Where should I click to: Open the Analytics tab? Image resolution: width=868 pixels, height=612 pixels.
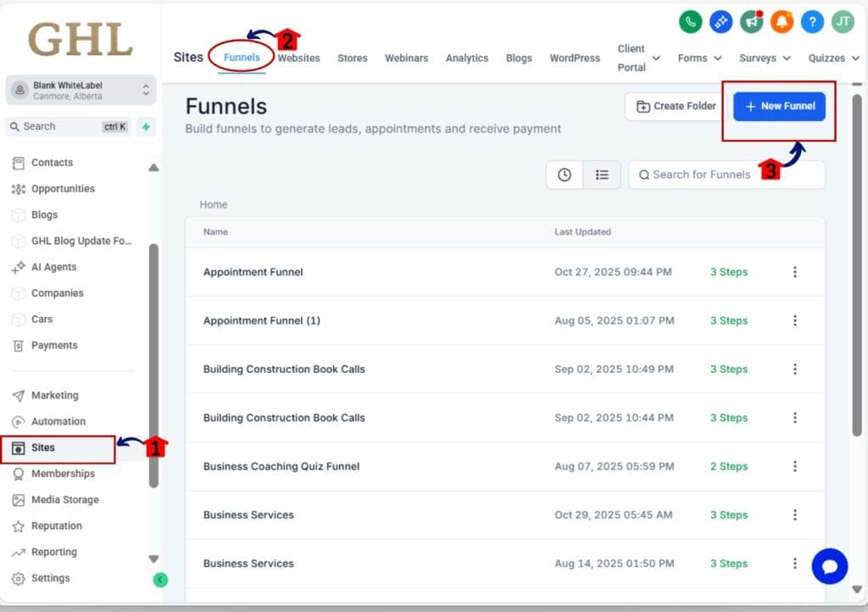coord(467,58)
